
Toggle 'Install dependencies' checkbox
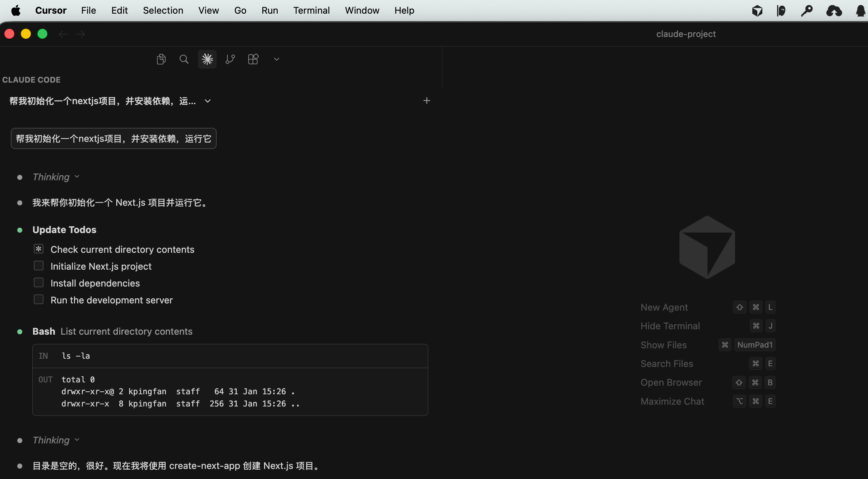[38, 283]
